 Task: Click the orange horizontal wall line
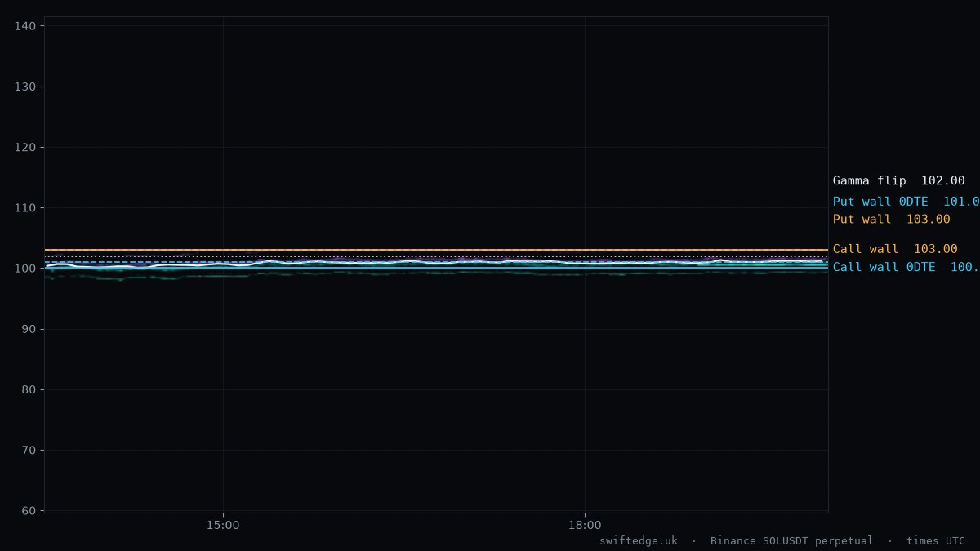436,250
